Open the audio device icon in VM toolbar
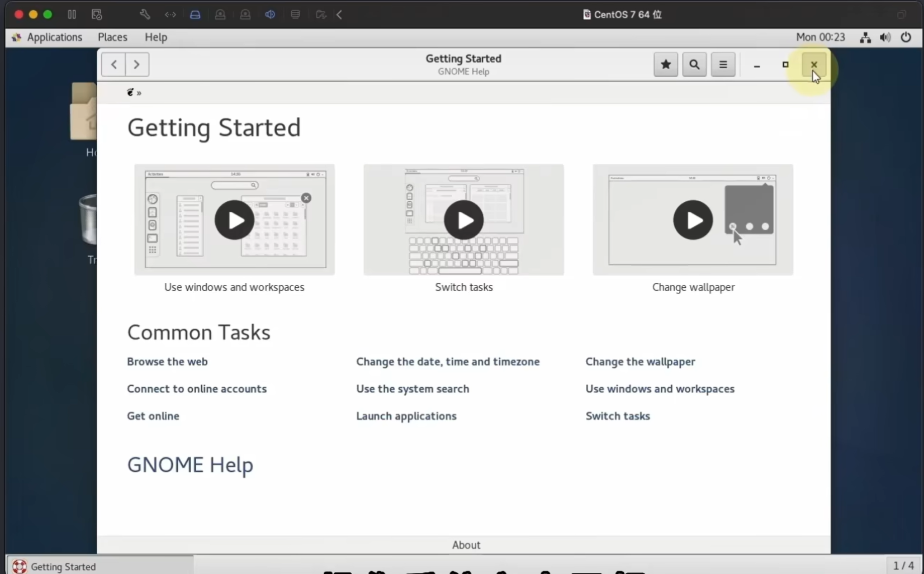 click(271, 15)
